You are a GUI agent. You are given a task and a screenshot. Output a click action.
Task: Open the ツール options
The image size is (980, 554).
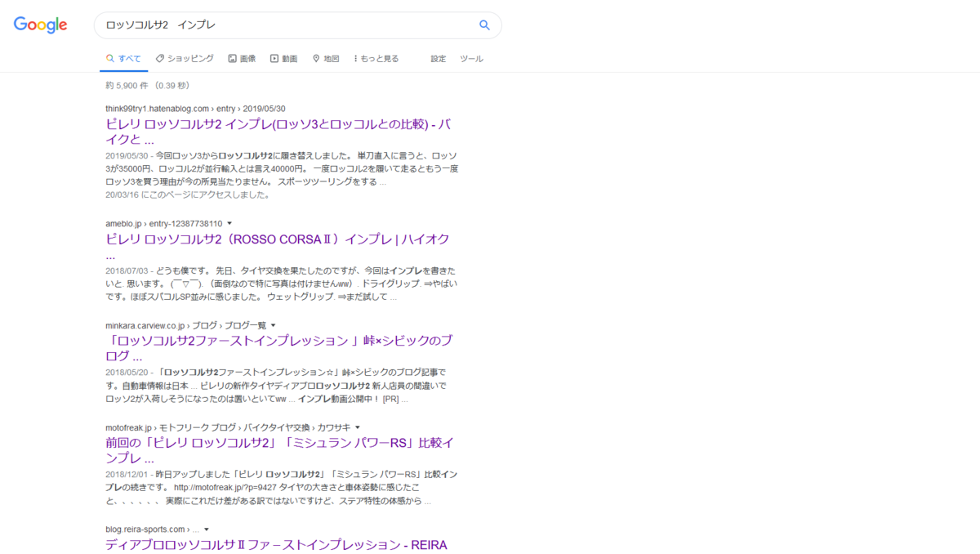[471, 59]
